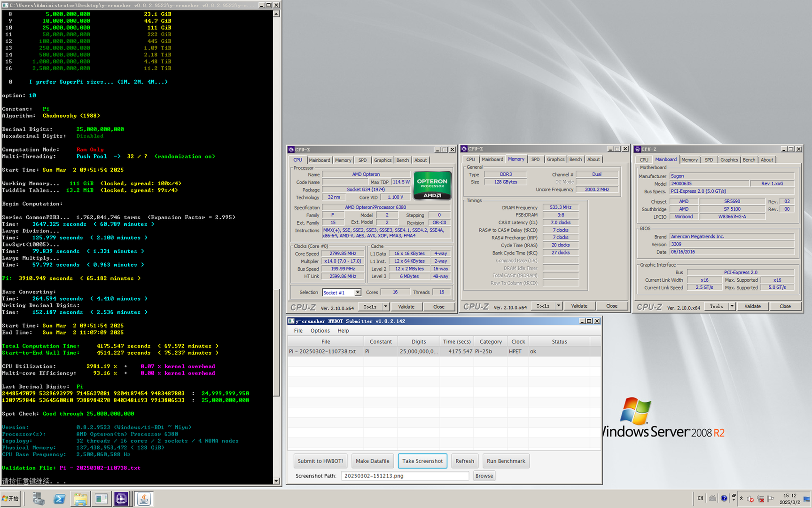Open Bench tab in the CPU window of CPU-Z
The width and height of the screenshot is (812, 508).
coord(403,160)
